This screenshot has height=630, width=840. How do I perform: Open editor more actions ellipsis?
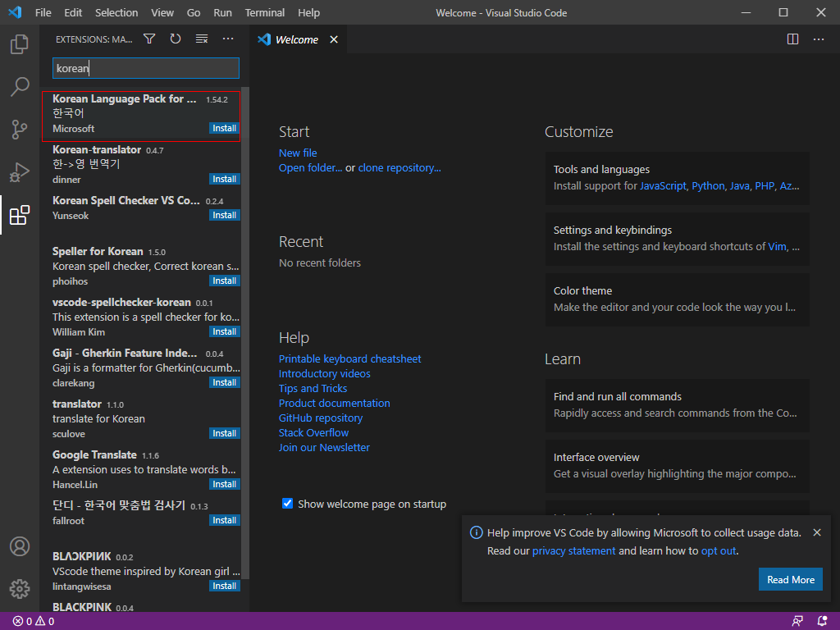pos(819,39)
